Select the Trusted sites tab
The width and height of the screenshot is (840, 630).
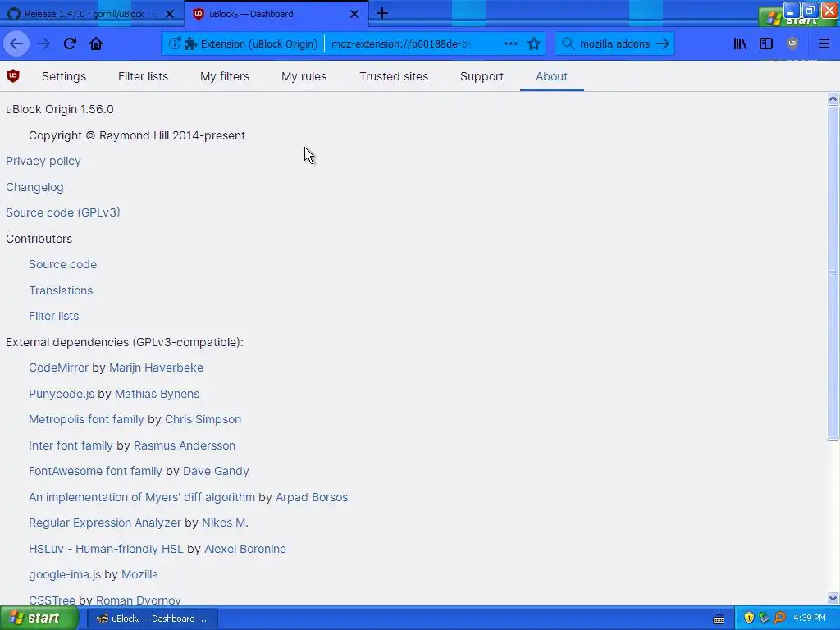coord(394,76)
